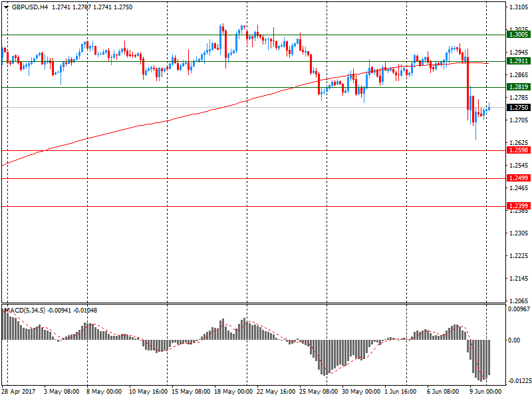Click the 22 May 16:00 time label
532x399 pixels.
(276, 392)
